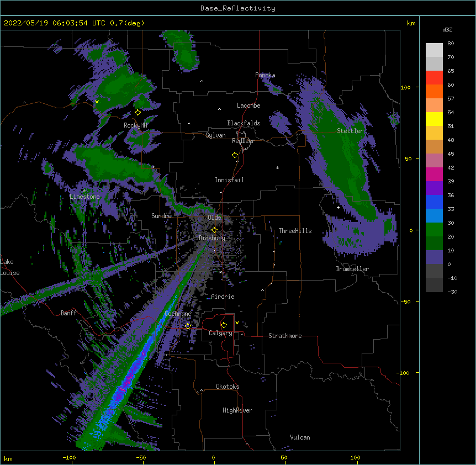Select the royal blue 36 dBZ swatch
Viewport: 476px width, 465px height.
(x=434, y=202)
